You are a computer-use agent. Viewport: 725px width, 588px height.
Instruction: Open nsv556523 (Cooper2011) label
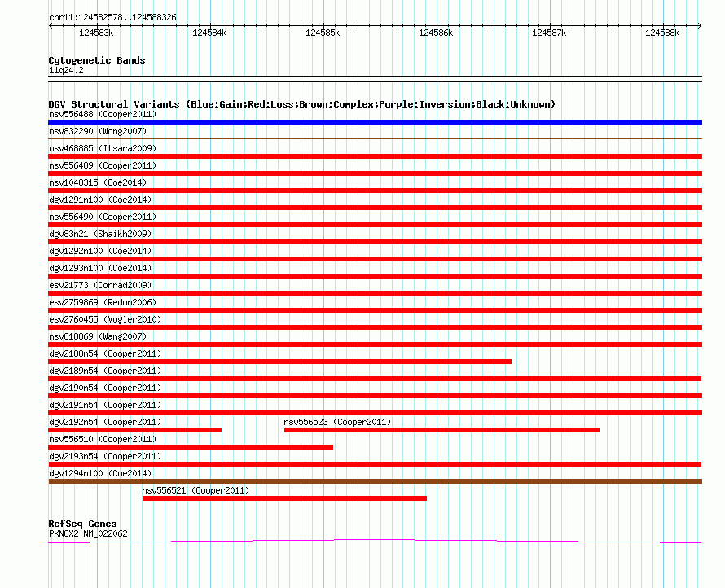[x=337, y=422]
